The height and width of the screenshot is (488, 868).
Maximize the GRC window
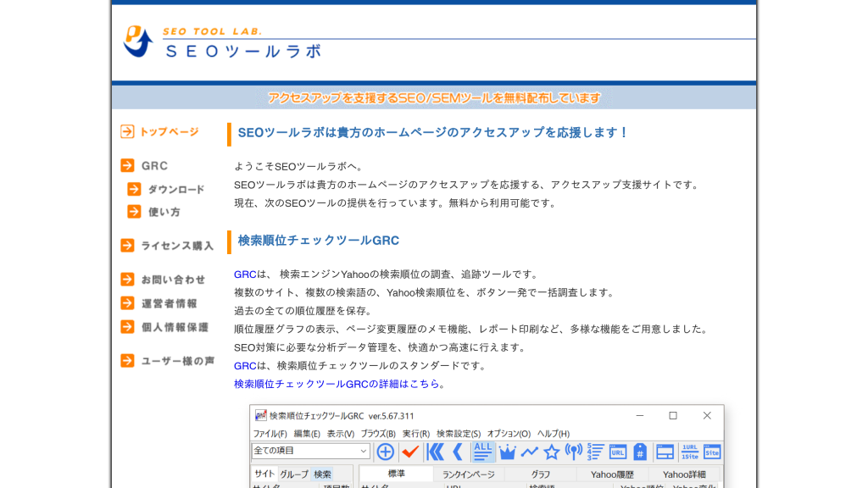(673, 415)
